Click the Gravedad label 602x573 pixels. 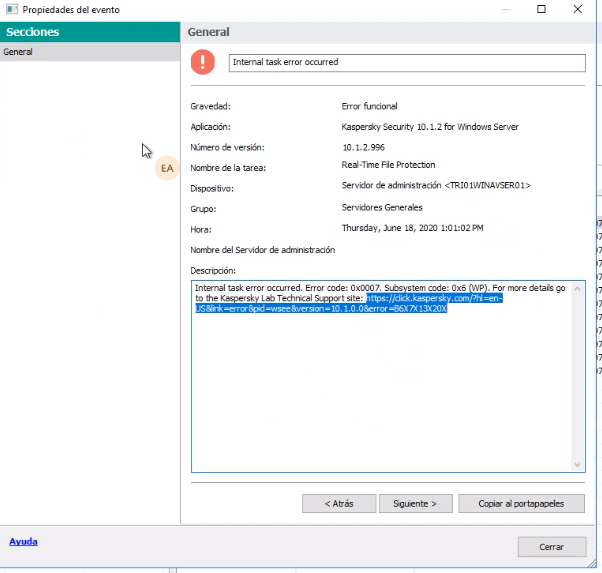click(210, 106)
